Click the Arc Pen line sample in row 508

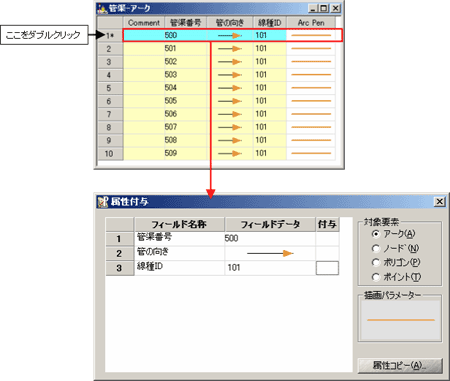tap(311, 140)
